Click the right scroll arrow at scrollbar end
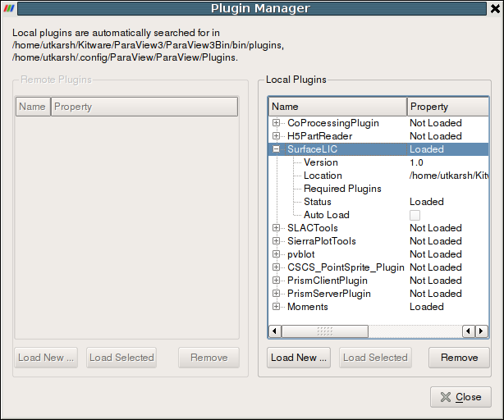504x420 pixels. click(481, 331)
